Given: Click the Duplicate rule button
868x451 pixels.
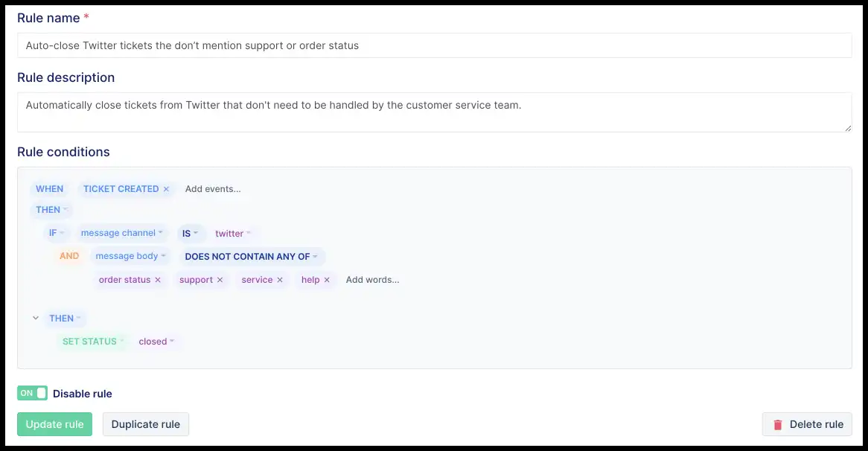Looking at the screenshot, I should pos(146,424).
